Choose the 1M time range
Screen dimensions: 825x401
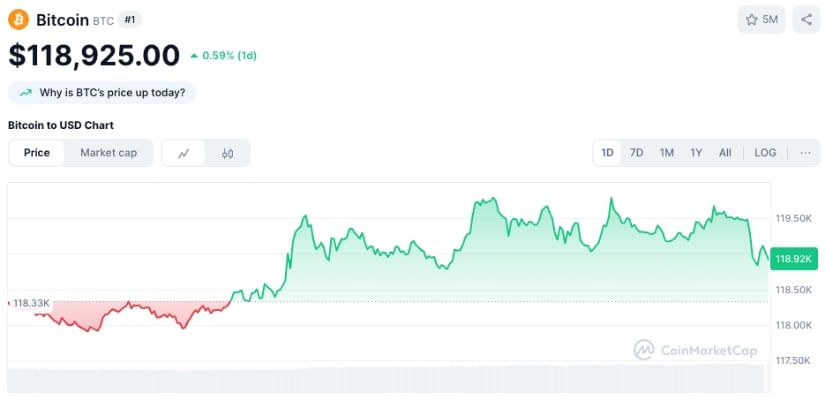point(667,153)
